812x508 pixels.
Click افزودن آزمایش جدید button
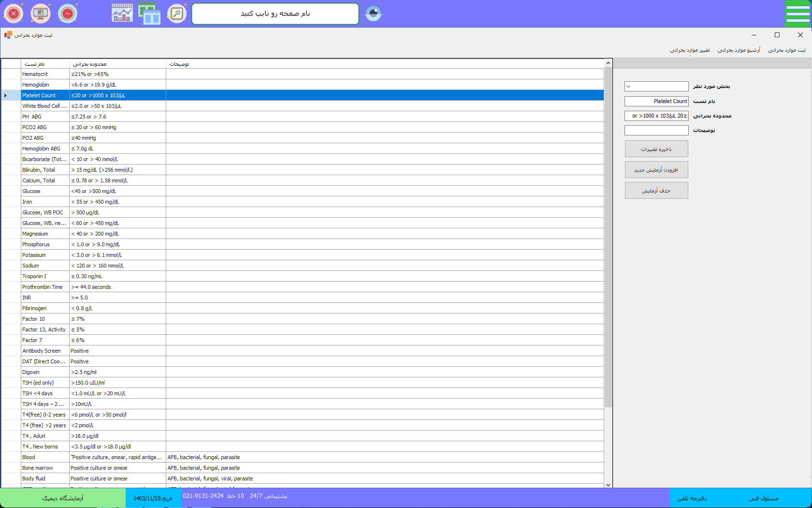tap(656, 170)
